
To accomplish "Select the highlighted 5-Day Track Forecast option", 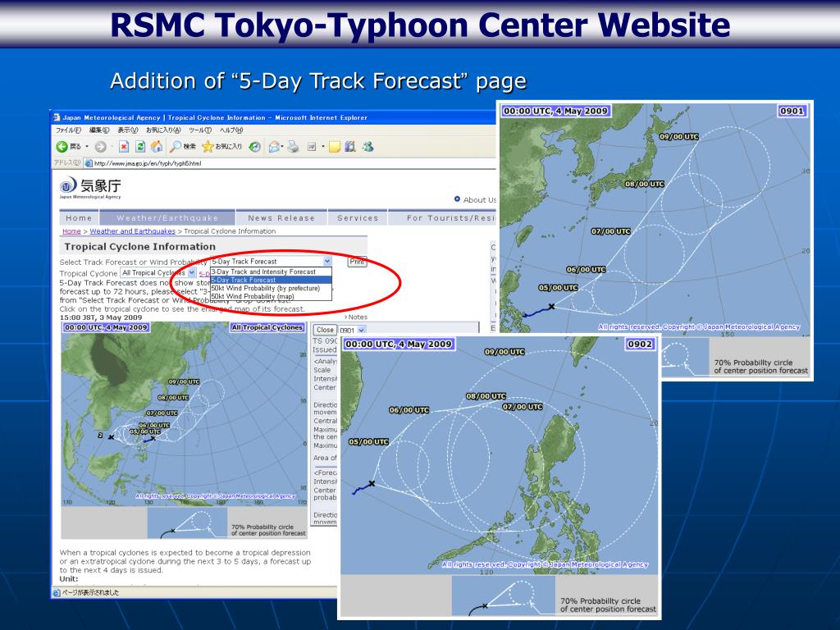I will 271,280.
